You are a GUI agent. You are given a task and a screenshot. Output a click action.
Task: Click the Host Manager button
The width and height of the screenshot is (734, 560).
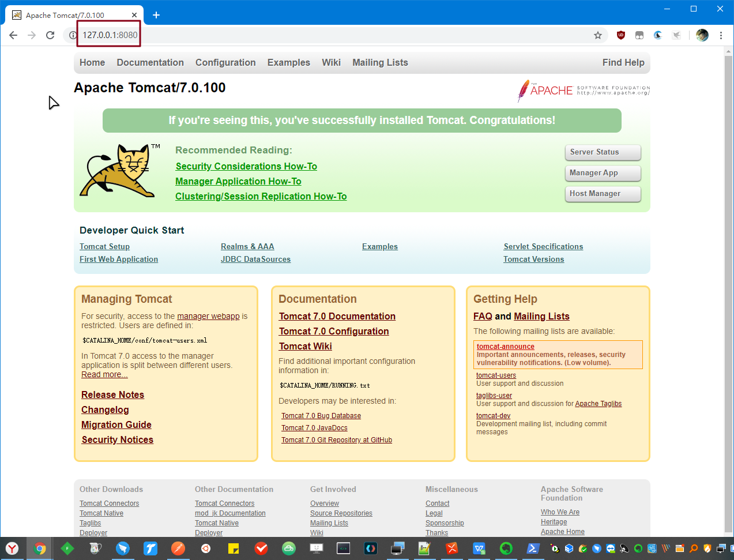[x=603, y=194]
